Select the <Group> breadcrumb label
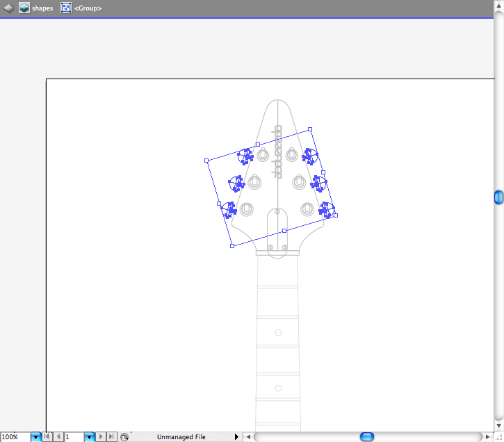Screen dimensions: 504x442 pyautogui.click(x=88, y=8)
